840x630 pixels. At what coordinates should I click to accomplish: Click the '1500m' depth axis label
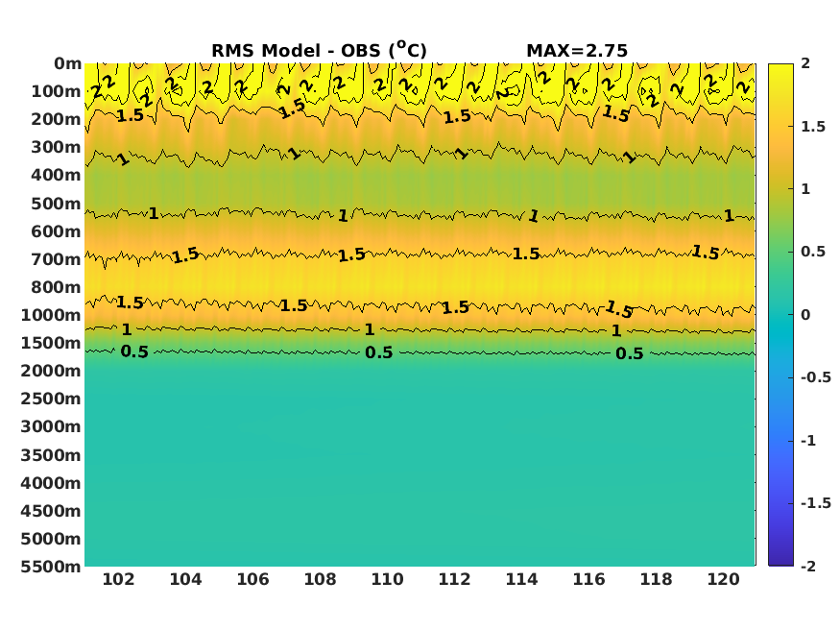(x=51, y=344)
